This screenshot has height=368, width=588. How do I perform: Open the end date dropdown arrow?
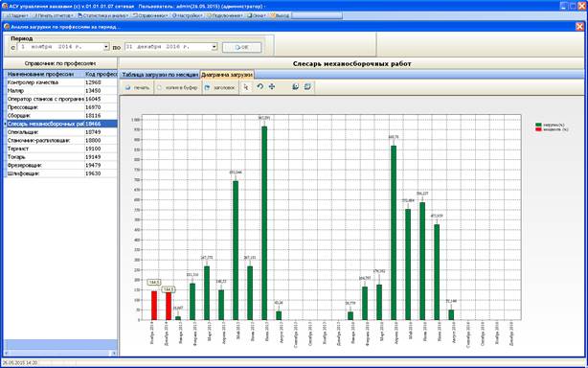pyautogui.click(x=215, y=47)
